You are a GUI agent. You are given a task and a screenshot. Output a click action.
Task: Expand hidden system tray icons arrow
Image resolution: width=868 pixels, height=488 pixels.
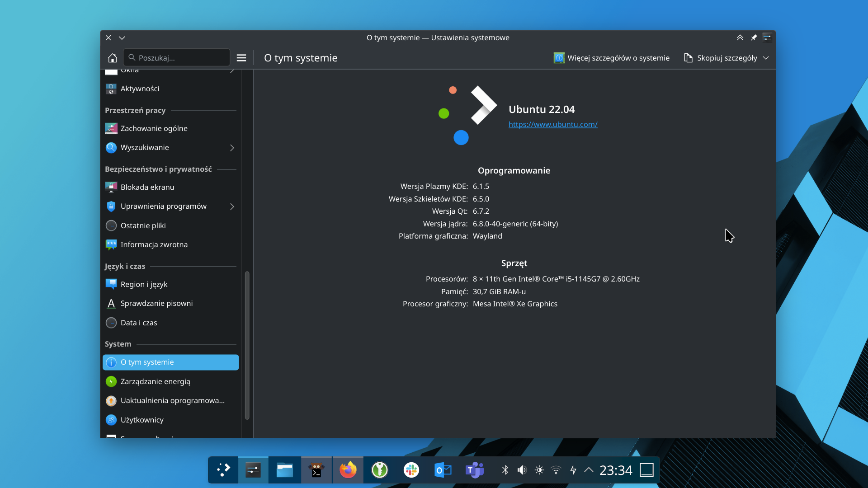[589, 470]
